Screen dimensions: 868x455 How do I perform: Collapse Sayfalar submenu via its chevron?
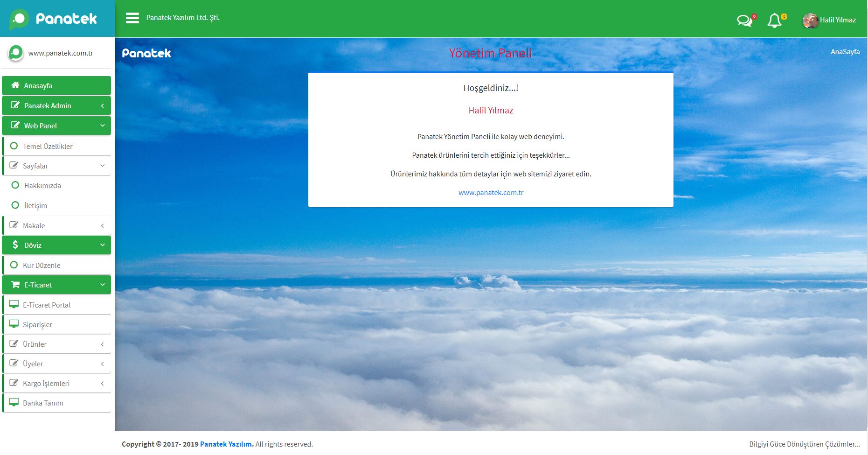pyautogui.click(x=103, y=166)
